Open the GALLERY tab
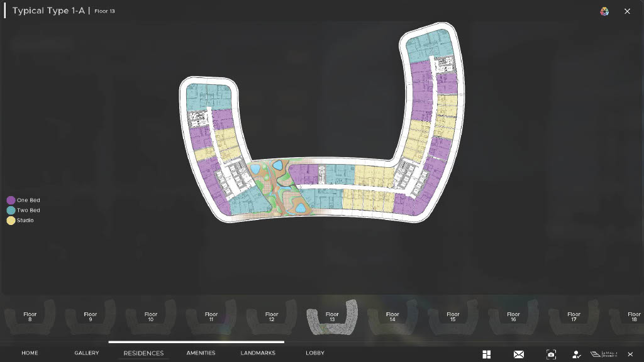 tap(87, 353)
